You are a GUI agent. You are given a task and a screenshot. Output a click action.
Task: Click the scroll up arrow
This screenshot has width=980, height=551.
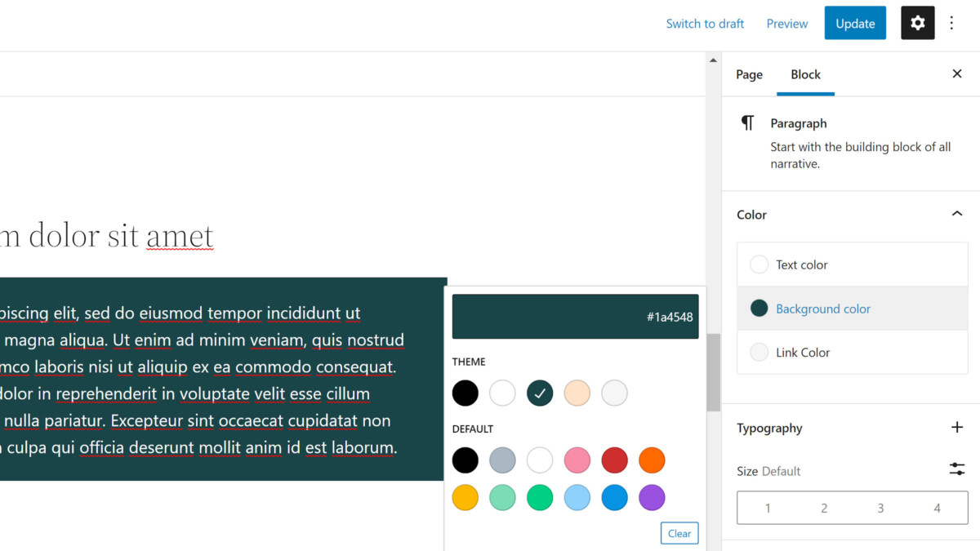713,60
